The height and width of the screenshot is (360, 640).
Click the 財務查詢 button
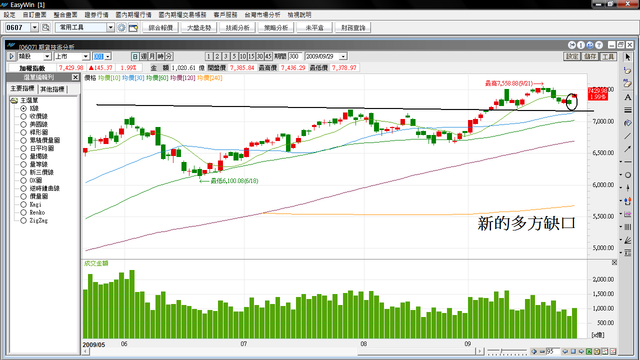click(x=353, y=28)
